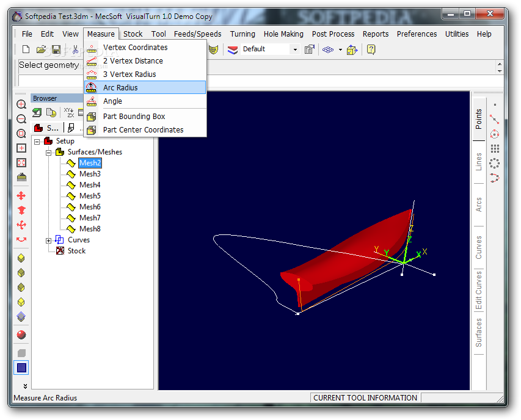Collapse the Surfaces/Meshes tree node
This screenshot has height=420, width=521.
coord(48,153)
